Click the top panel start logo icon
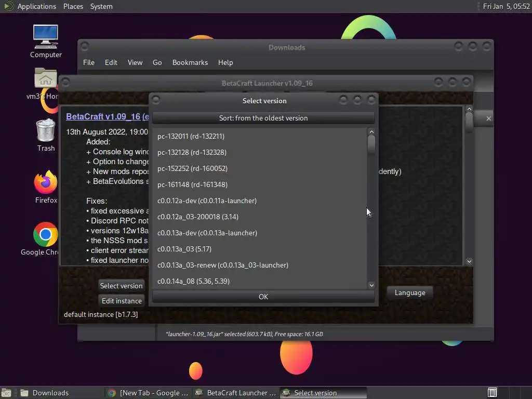The image size is (532, 399). click(8, 6)
